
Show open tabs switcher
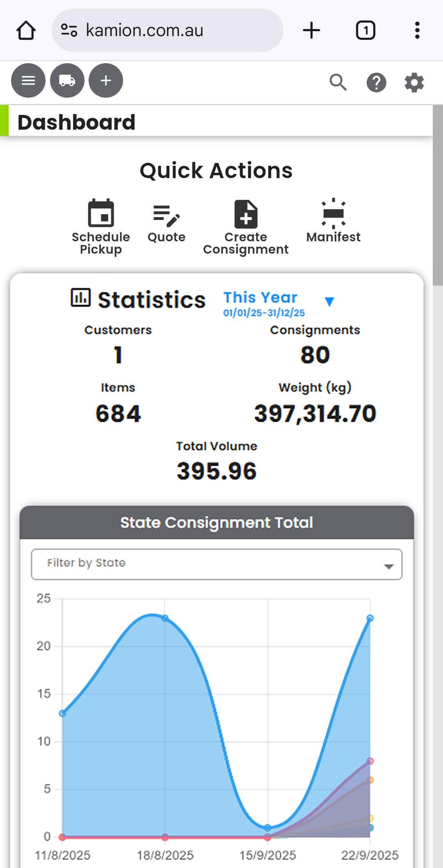(x=365, y=30)
